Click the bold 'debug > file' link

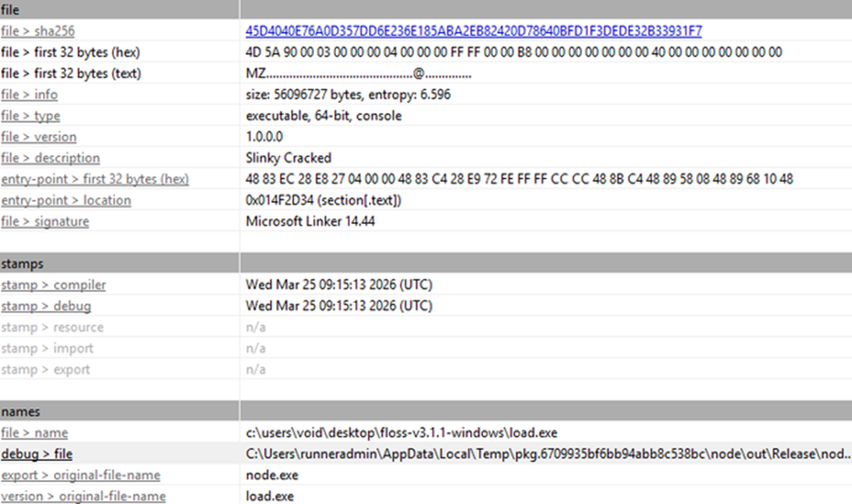point(37,454)
